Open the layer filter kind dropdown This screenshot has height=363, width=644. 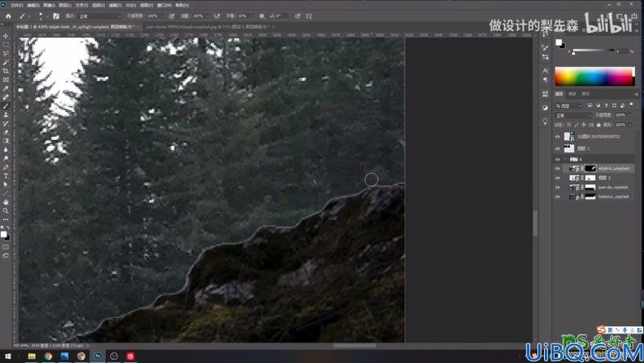coord(569,106)
